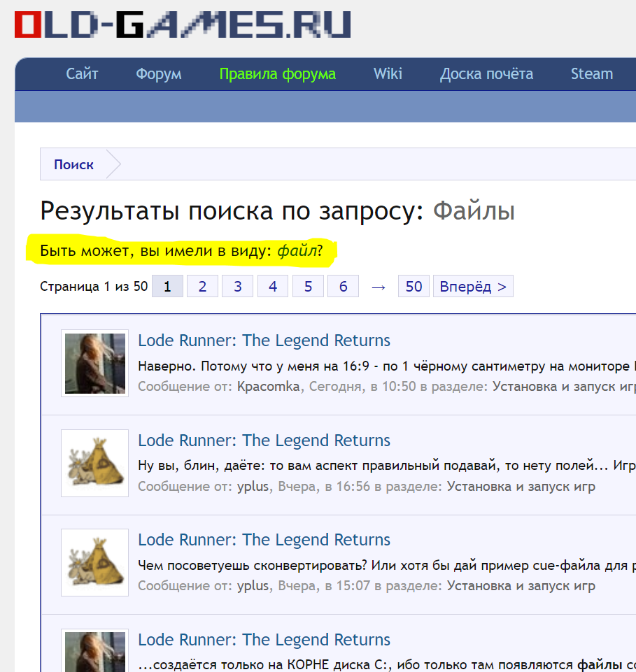636x672 pixels.
Task: Go to the Форум section
Action: (159, 73)
